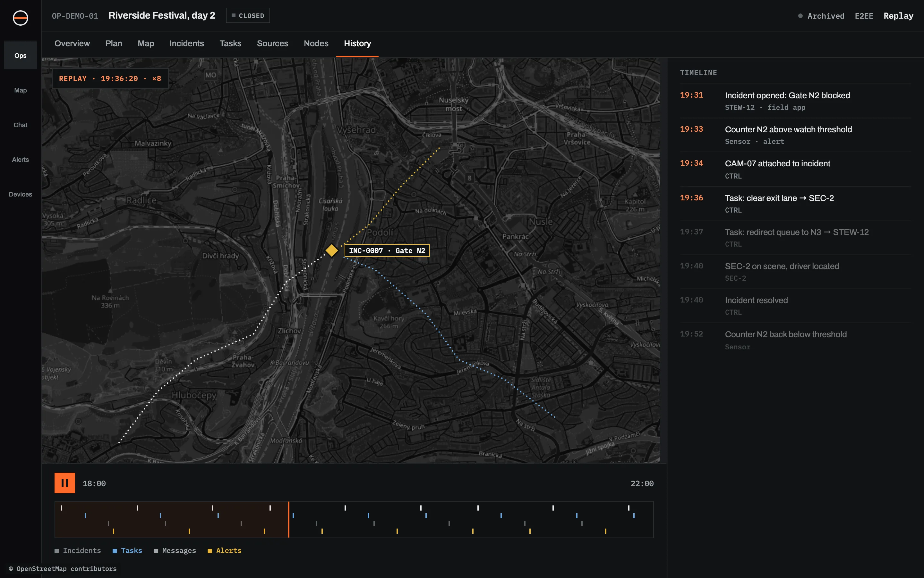
Task: Click the Replay button in header
Action: tap(898, 16)
